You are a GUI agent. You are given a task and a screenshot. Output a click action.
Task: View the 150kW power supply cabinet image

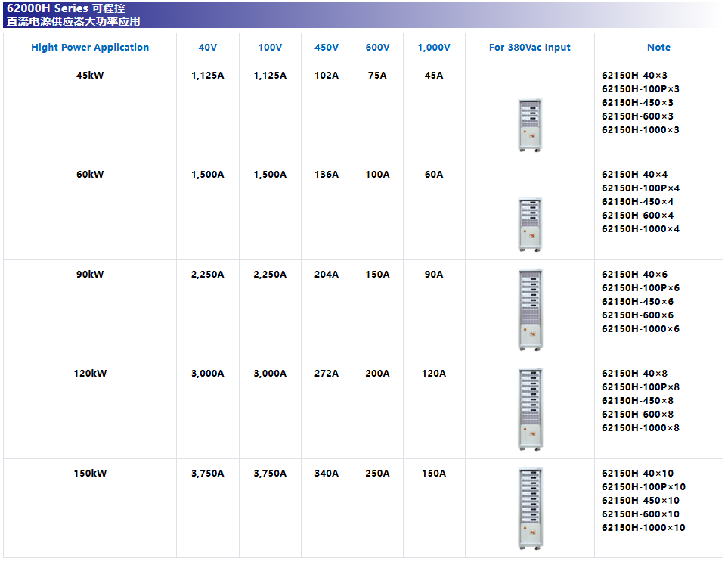tap(530, 508)
